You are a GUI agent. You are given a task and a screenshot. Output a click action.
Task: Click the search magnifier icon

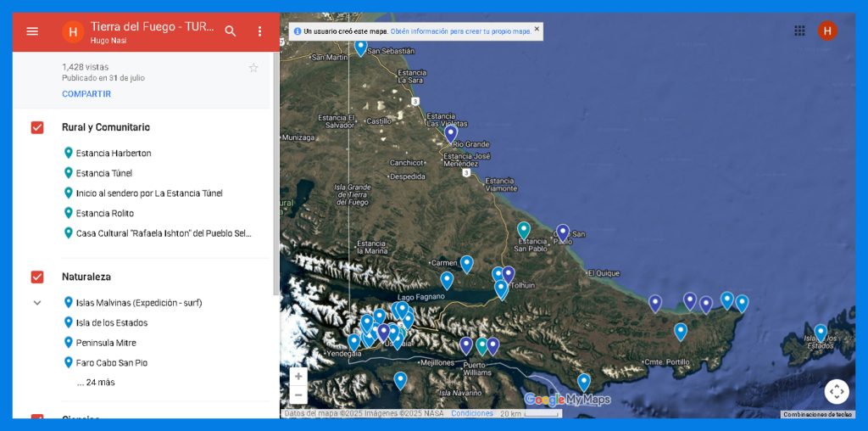pos(231,31)
